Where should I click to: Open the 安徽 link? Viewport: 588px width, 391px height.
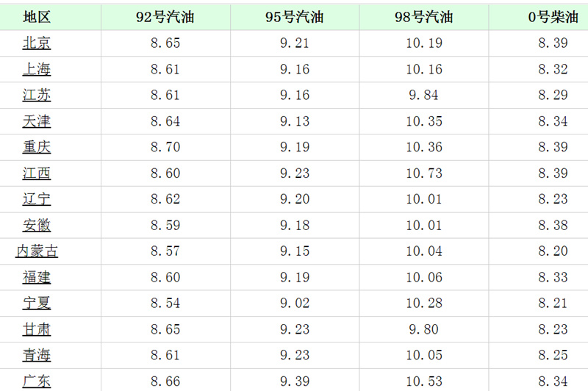(36, 226)
